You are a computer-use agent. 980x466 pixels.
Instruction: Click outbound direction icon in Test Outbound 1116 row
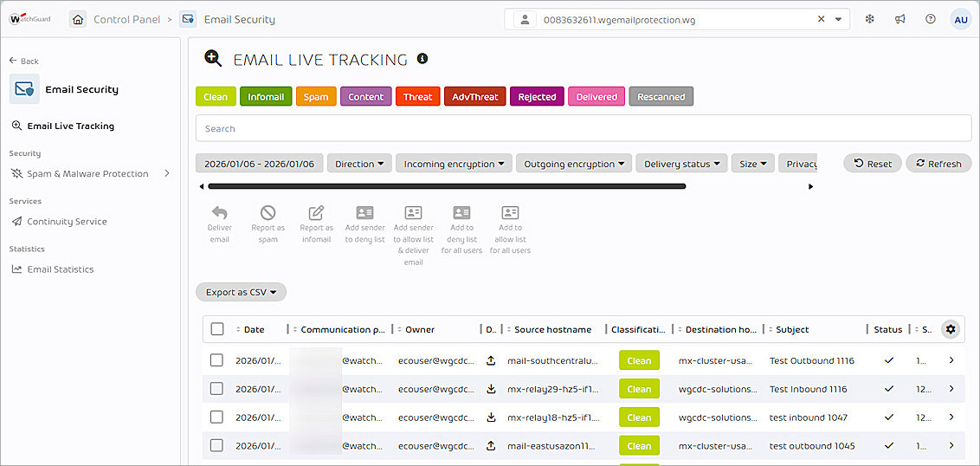click(x=491, y=360)
